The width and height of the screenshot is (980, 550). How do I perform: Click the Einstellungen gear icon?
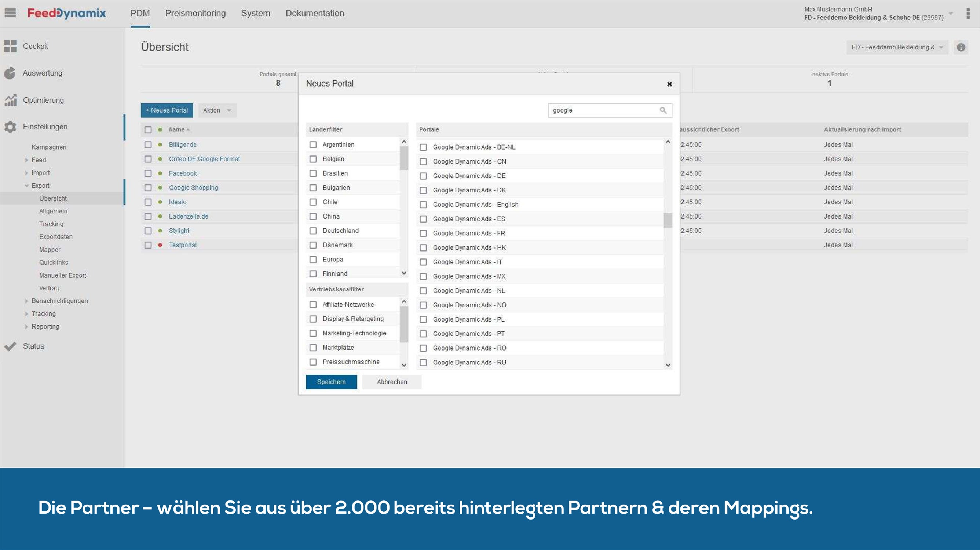pyautogui.click(x=10, y=126)
